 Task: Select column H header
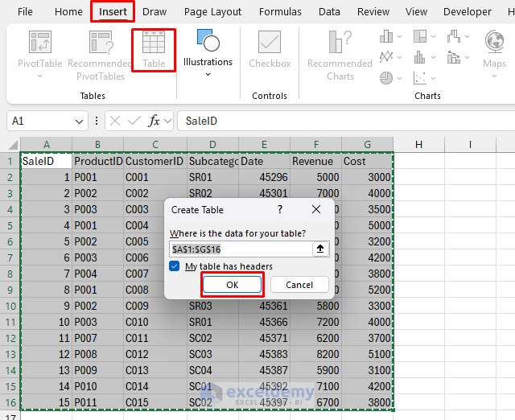tap(418, 145)
